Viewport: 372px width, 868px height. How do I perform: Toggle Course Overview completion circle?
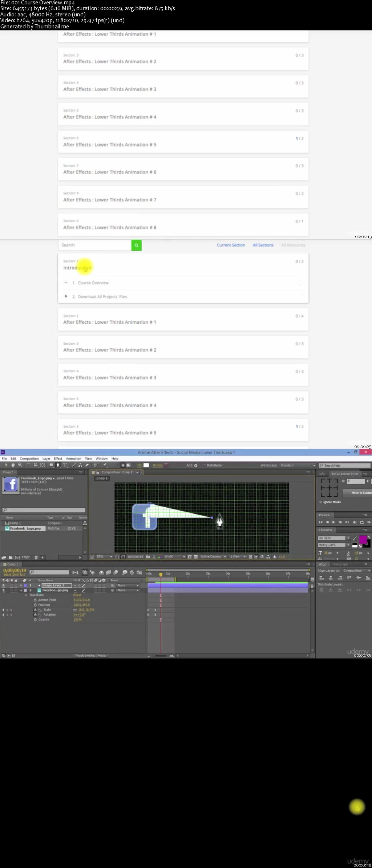300,283
